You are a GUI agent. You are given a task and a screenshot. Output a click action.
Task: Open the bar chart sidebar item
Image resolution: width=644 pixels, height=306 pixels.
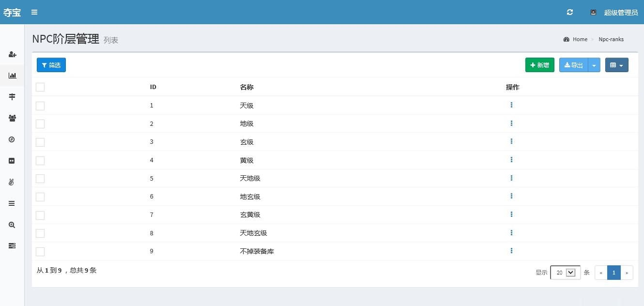[12, 76]
